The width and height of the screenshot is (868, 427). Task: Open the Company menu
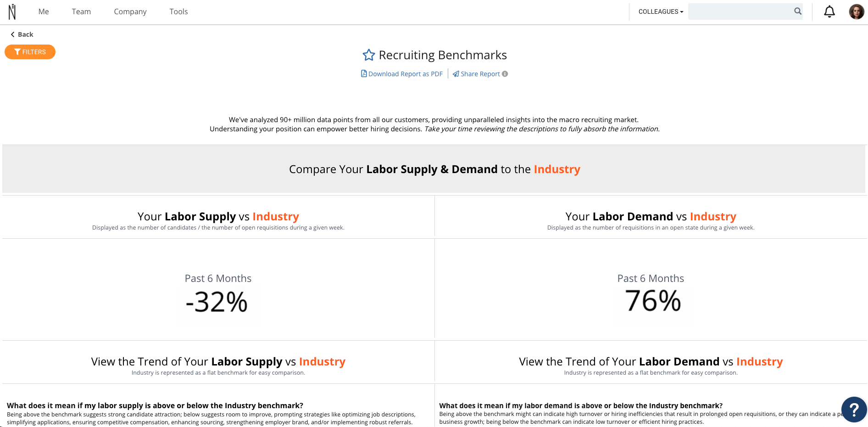pyautogui.click(x=130, y=11)
